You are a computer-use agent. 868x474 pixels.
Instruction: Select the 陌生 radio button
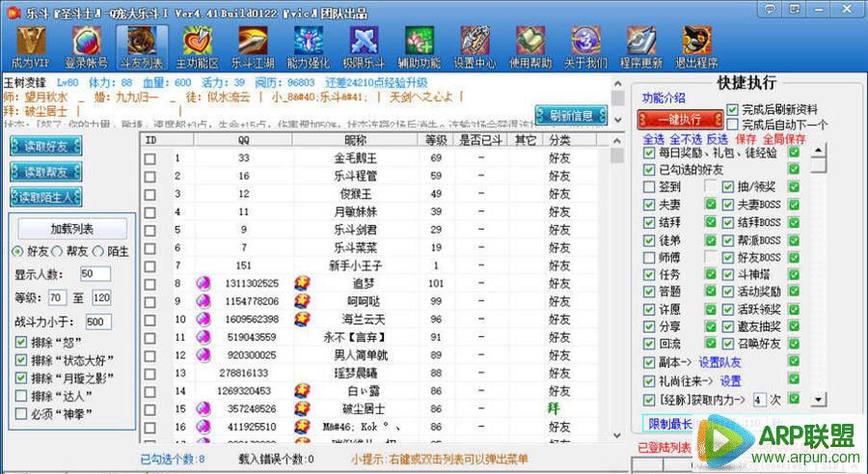98,252
